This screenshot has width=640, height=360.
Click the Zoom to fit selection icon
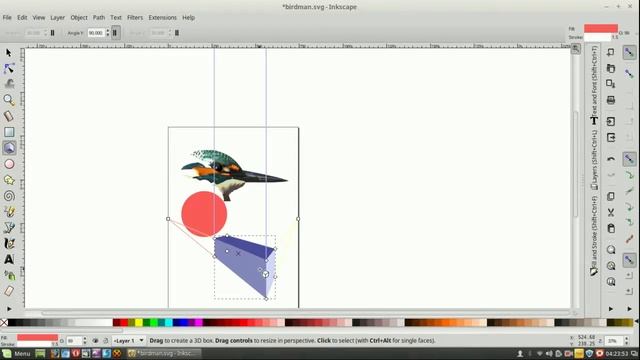611,250
